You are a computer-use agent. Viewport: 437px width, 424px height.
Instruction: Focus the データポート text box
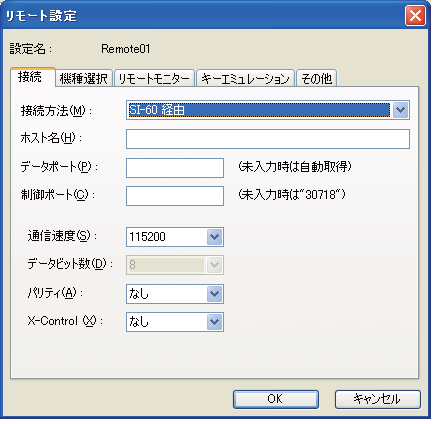pyautogui.click(x=175, y=168)
